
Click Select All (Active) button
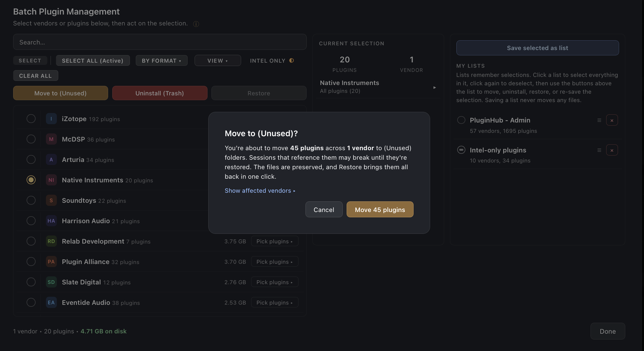pos(93,60)
